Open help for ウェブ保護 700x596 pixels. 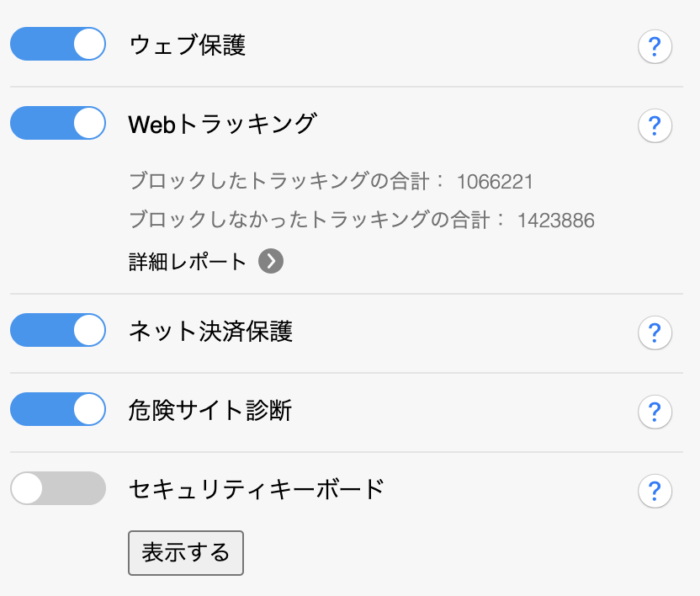point(655,46)
